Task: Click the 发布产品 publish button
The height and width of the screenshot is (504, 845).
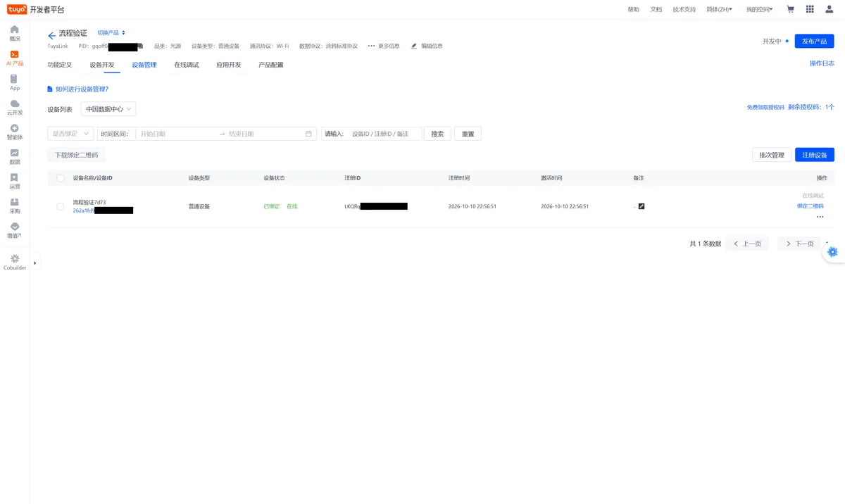Action: [x=814, y=41]
